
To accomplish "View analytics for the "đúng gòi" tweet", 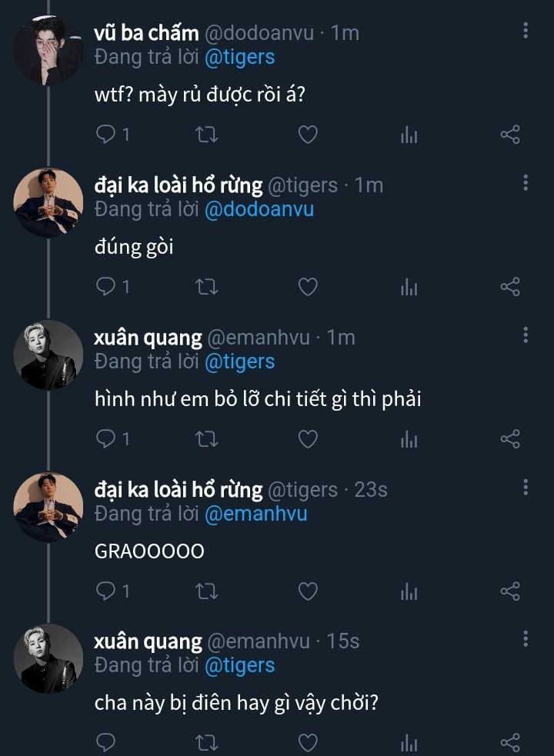I will tap(409, 288).
